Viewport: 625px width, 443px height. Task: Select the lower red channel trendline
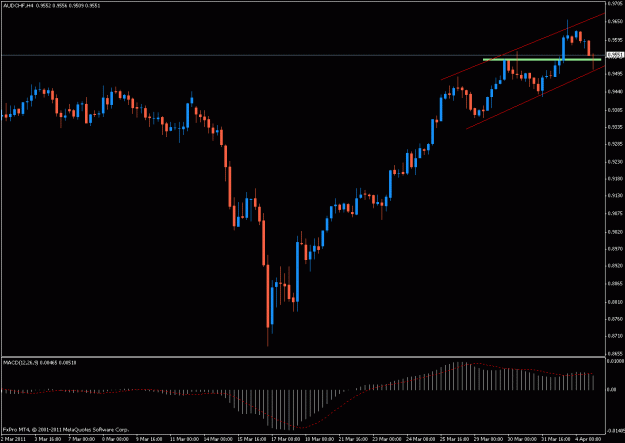pos(536,97)
